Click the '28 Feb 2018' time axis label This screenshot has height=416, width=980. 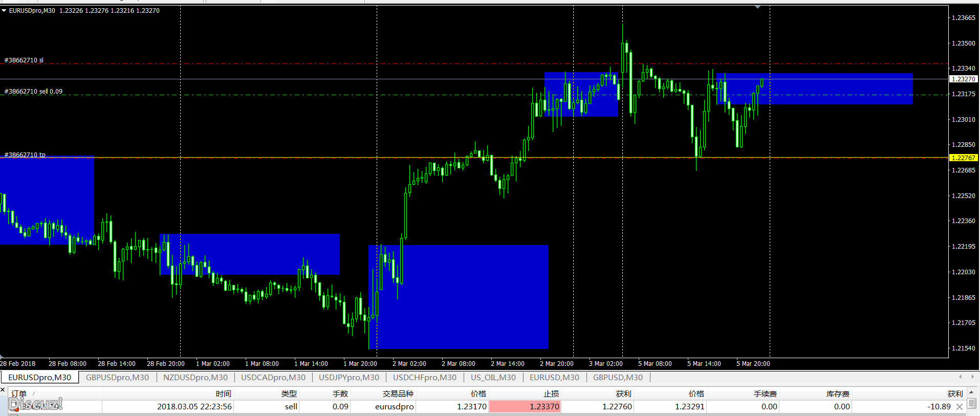18,364
